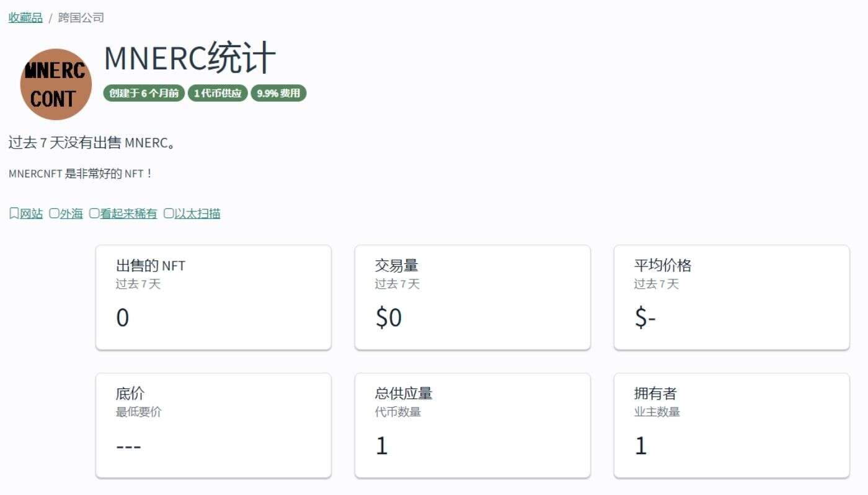Screen dimensions: 868x495
Task: Click the external-link icon beside 外海
Action: (x=55, y=213)
